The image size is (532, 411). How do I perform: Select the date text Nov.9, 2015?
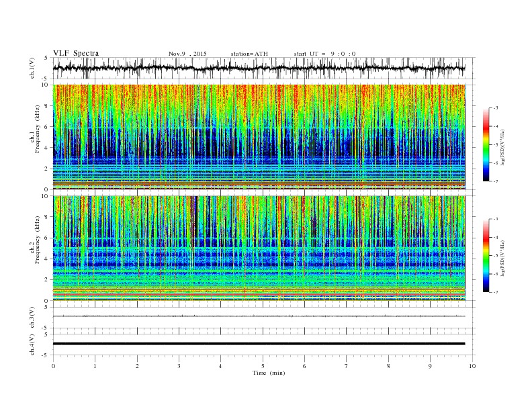(187, 54)
